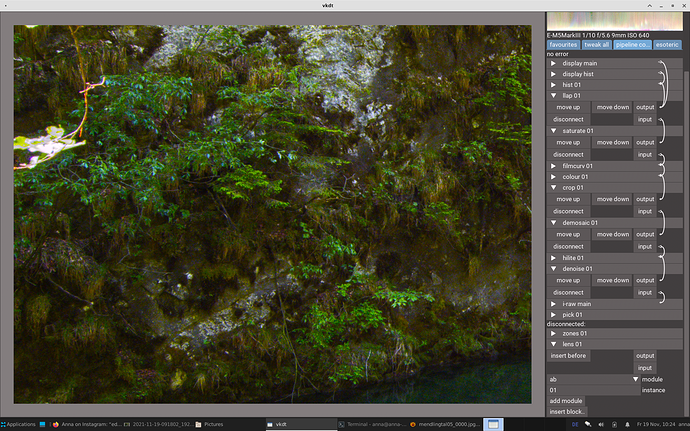Click the main image preview canvas
The image size is (690, 431).
click(x=272, y=214)
